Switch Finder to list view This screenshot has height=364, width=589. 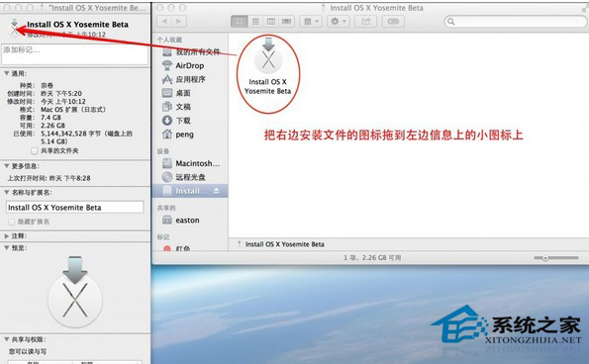[255, 22]
